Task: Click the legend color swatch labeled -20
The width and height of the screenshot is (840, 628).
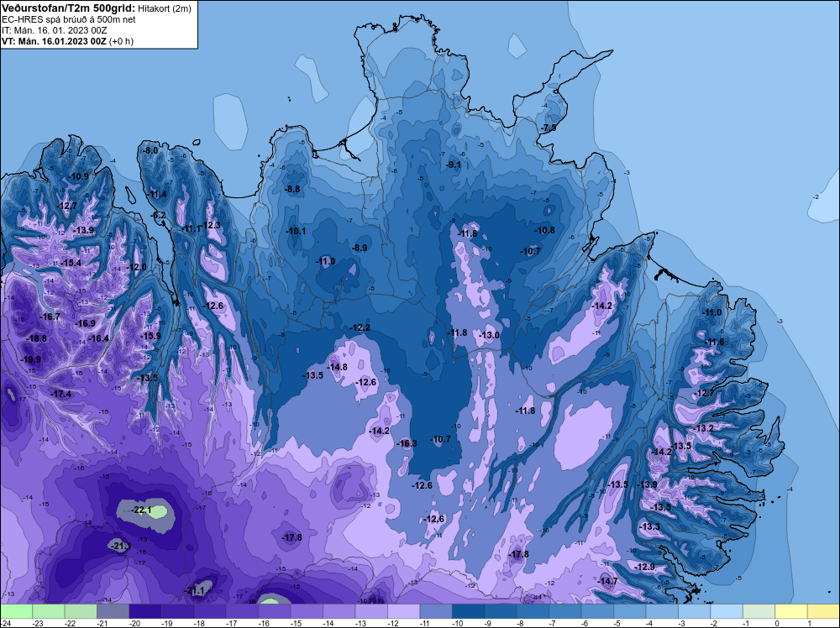Action: pos(145,611)
